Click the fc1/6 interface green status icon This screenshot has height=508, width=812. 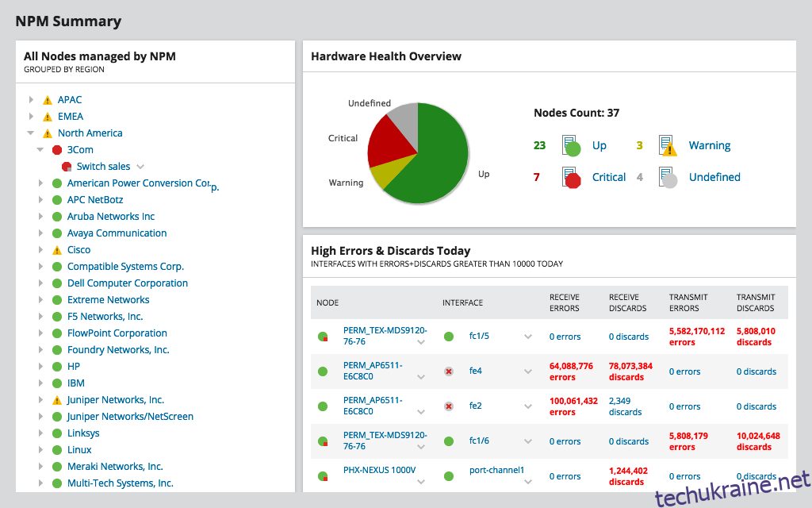click(x=449, y=441)
